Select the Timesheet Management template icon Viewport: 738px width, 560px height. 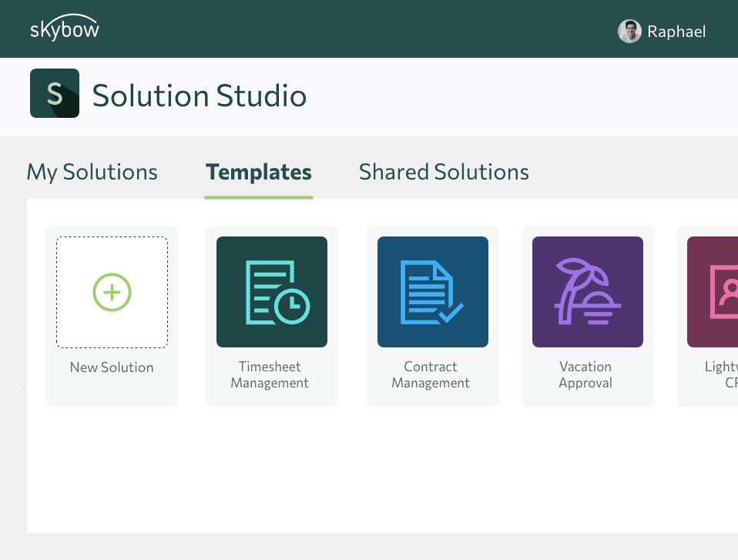point(271,291)
